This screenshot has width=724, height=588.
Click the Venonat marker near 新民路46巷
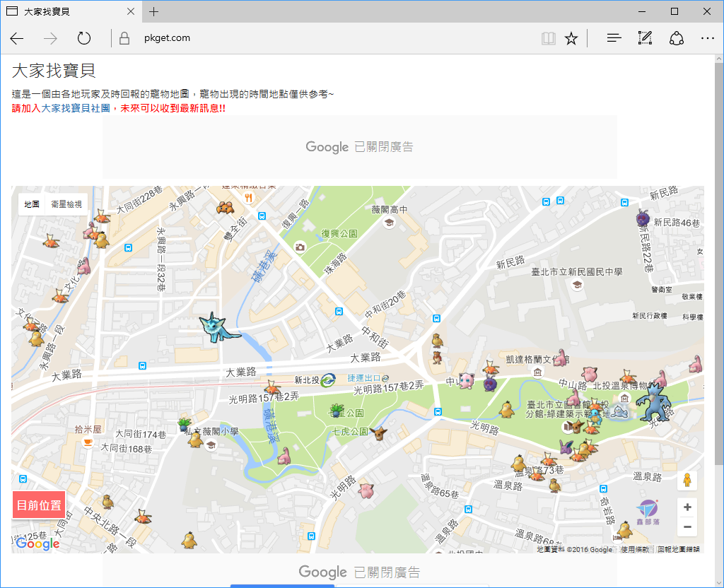[642, 218]
